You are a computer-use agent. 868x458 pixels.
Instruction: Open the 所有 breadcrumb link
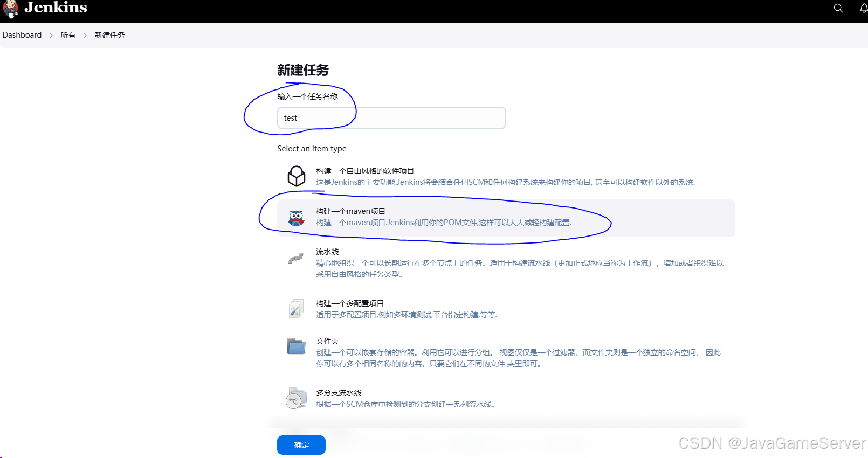68,35
